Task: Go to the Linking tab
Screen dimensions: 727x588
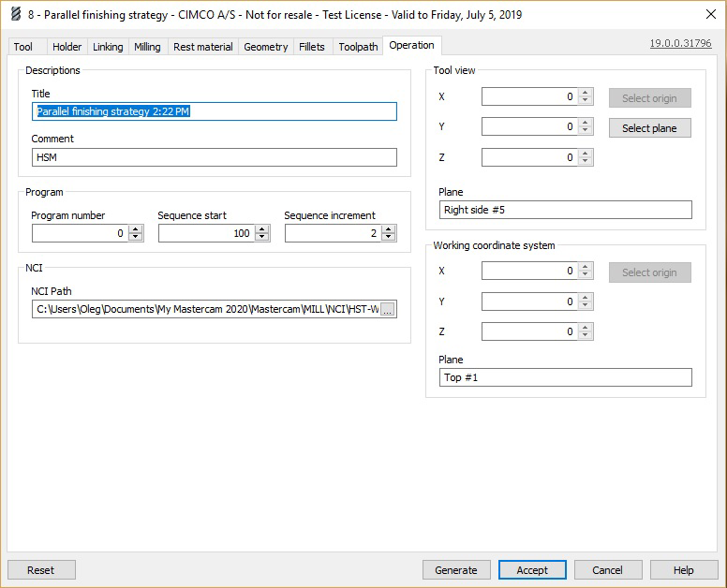Action: pyautogui.click(x=108, y=47)
